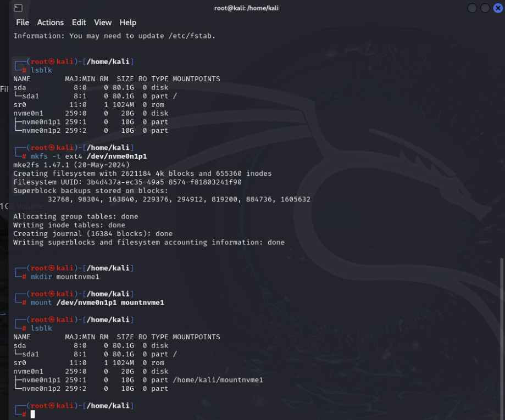505x420 pixels.
Task: Open the File menu
Action: tap(22, 23)
